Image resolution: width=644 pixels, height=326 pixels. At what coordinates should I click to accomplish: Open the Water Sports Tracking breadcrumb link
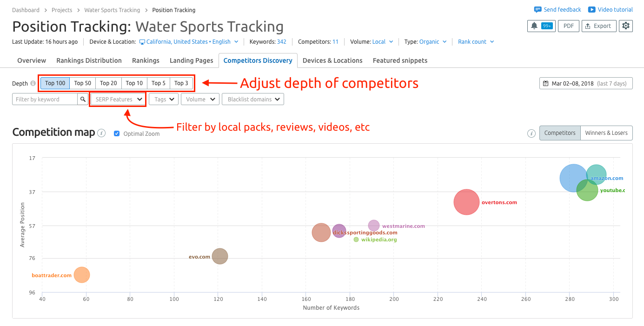tap(112, 10)
